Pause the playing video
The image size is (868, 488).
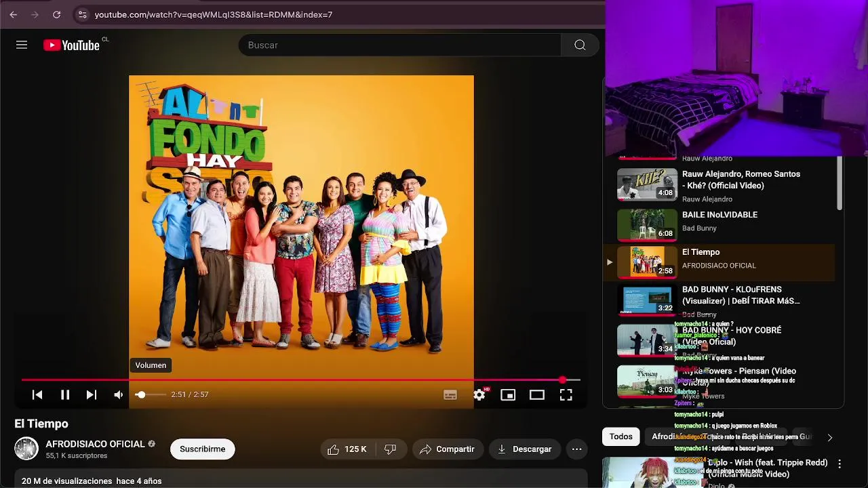(65, 394)
